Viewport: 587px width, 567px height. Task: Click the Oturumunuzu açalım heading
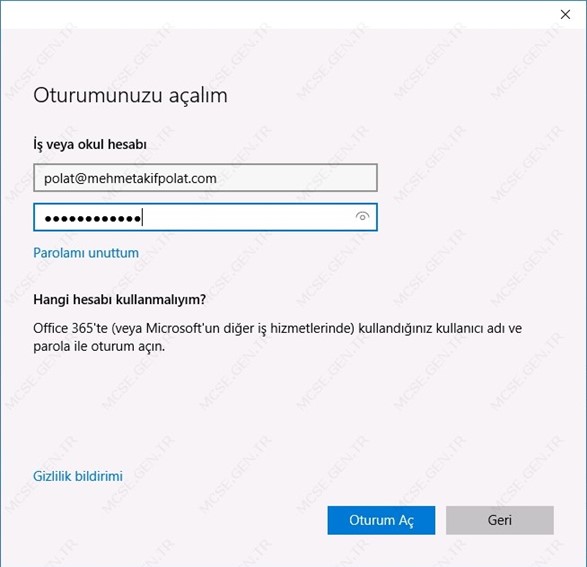pyautogui.click(x=130, y=95)
